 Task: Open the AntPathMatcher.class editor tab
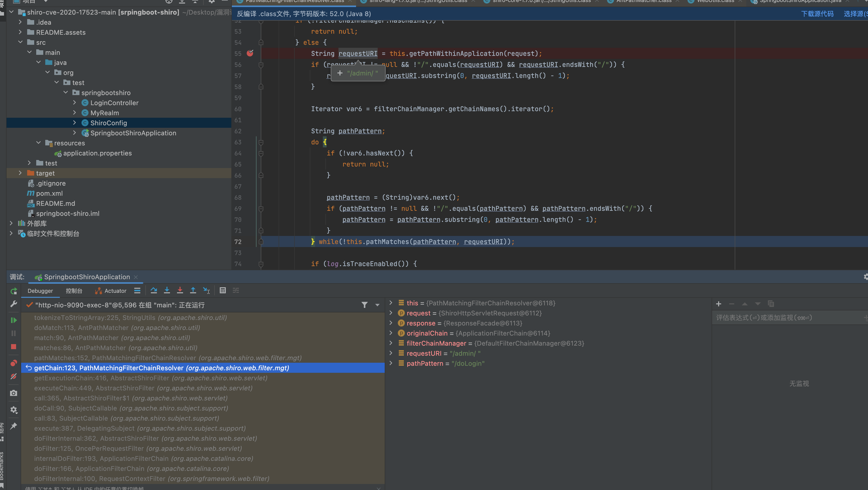[644, 1]
